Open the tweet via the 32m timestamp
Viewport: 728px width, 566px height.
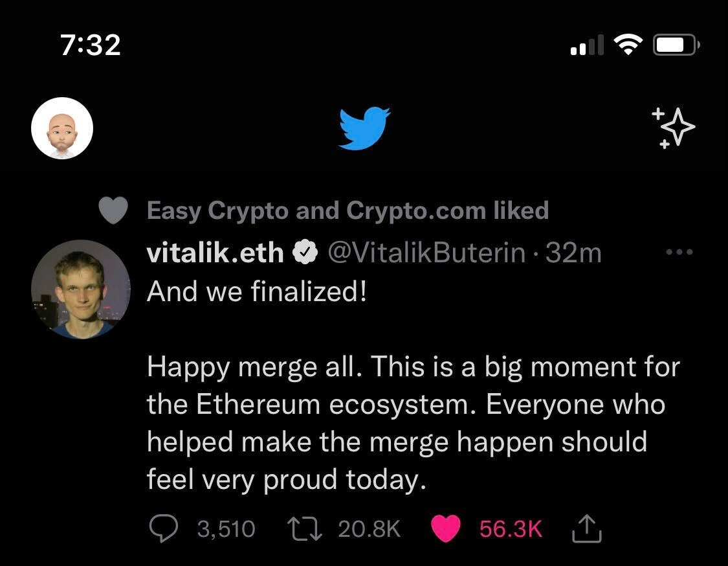coord(573,253)
